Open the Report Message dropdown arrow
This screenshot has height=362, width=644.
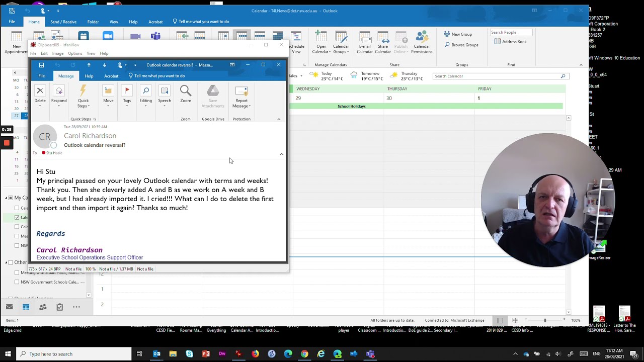pyautogui.click(x=250, y=106)
